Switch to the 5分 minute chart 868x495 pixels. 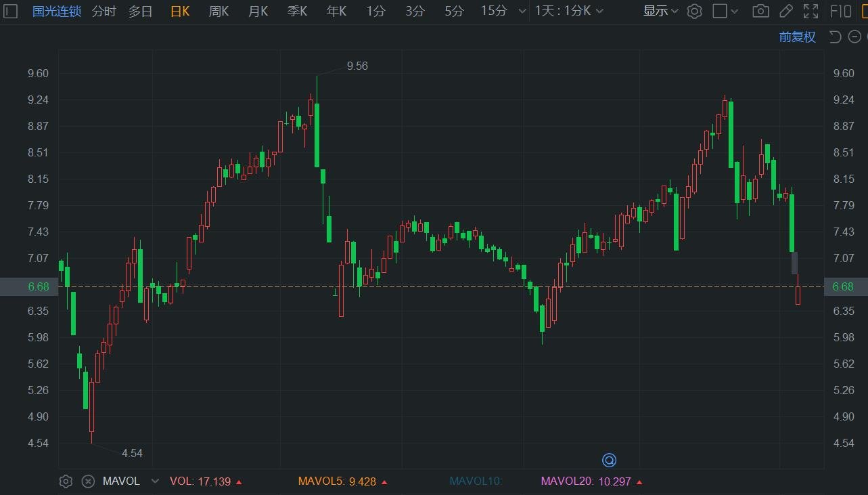pos(454,11)
